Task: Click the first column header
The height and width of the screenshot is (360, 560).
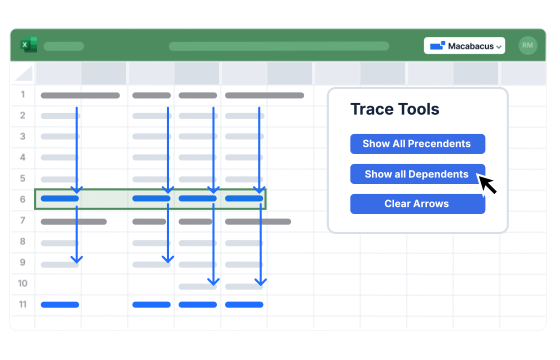Action: tap(58, 73)
